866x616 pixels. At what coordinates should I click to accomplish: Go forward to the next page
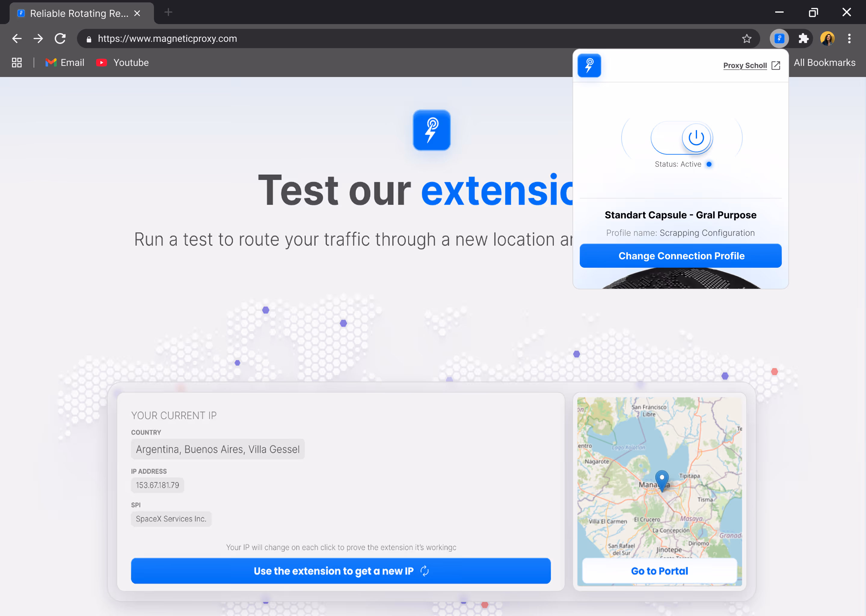[38, 38]
